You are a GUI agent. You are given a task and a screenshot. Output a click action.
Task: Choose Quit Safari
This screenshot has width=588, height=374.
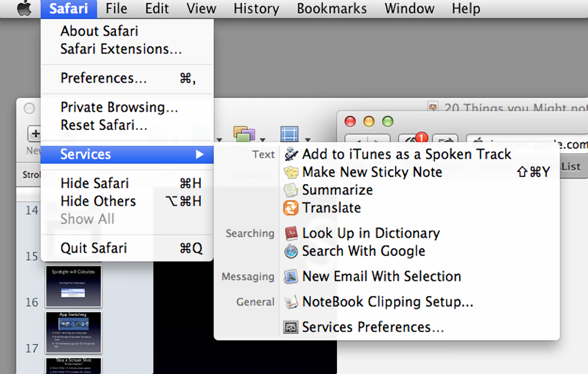(x=127, y=248)
